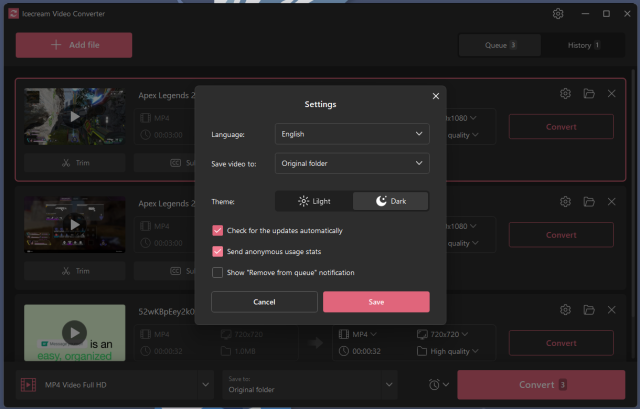
Task: Remove second video using its X icon
Action: pyautogui.click(x=612, y=201)
